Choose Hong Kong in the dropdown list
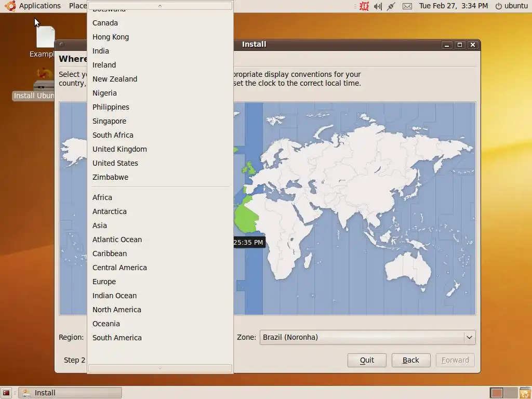 click(x=160, y=37)
